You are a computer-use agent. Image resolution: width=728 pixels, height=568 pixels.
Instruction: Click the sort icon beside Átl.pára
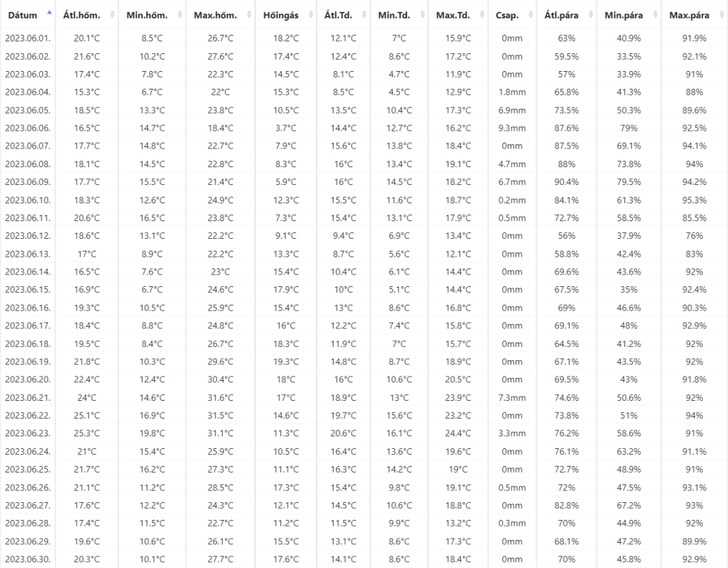click(590, 15)
